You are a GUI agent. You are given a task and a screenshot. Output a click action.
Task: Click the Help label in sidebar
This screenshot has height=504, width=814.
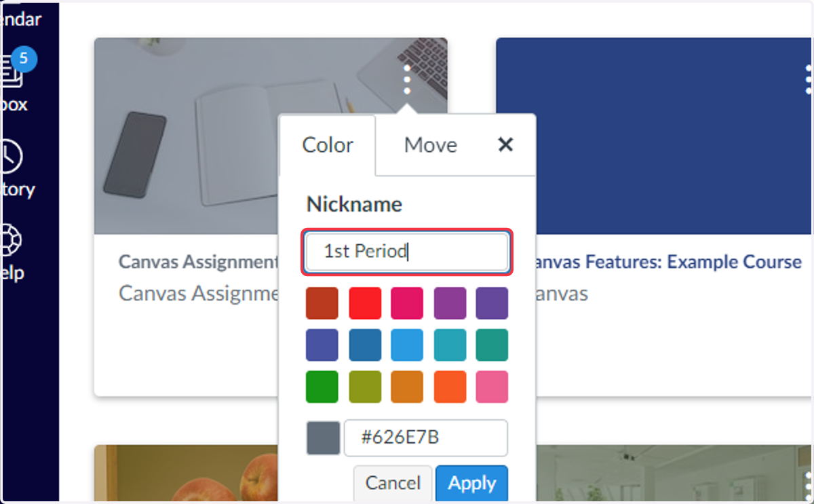click(x=12, y=273)
